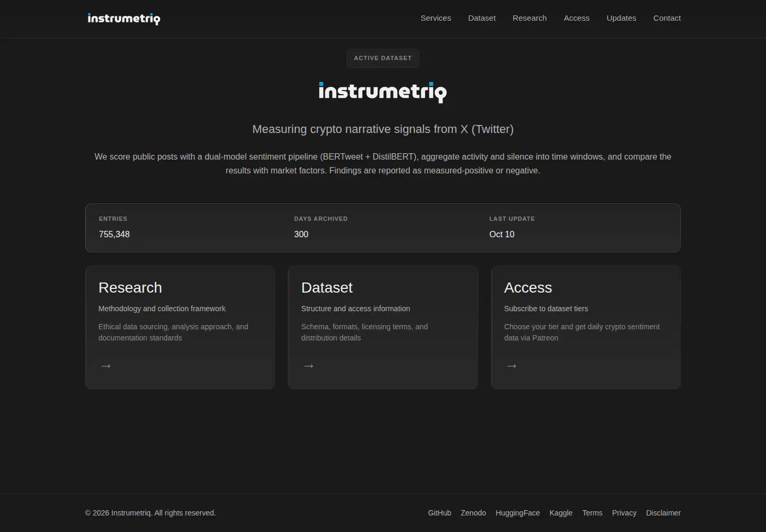Screen dimensions: 766x532
Task: Click the 'Schema, formats, licensing terms' description
Action: [364, 332]
